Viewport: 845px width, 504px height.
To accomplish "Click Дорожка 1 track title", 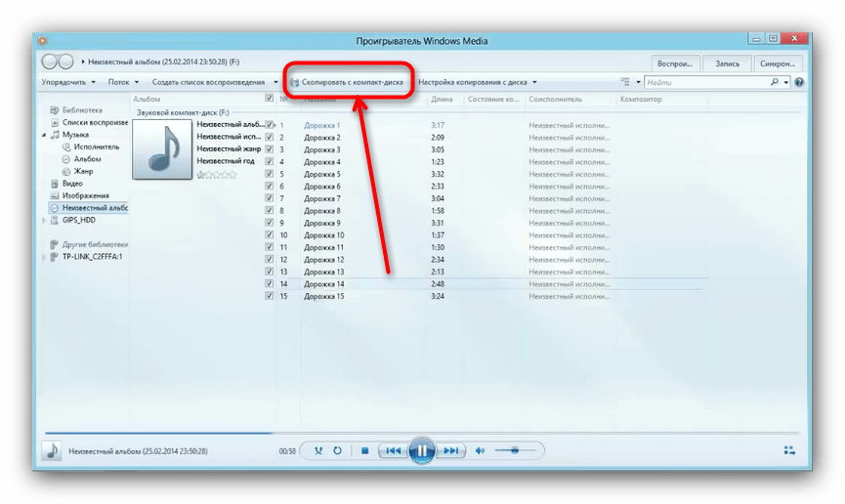I will (321, 125).
